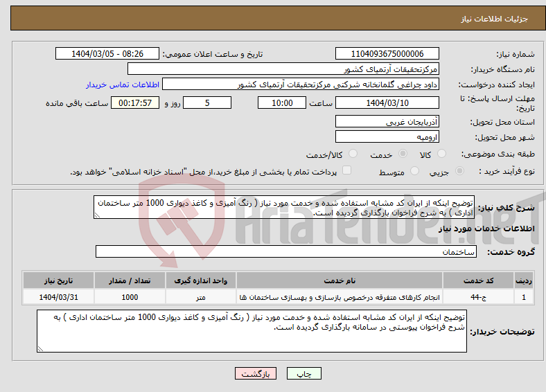This screenshot has height=392, width=546.
Task: Click the نام دستگاه خریدار field
Action: 283,69
